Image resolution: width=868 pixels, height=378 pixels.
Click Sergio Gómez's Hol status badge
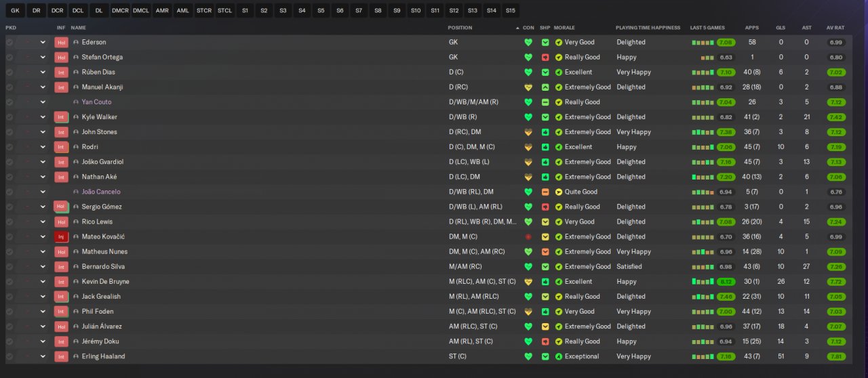click(x=61, y=207)
